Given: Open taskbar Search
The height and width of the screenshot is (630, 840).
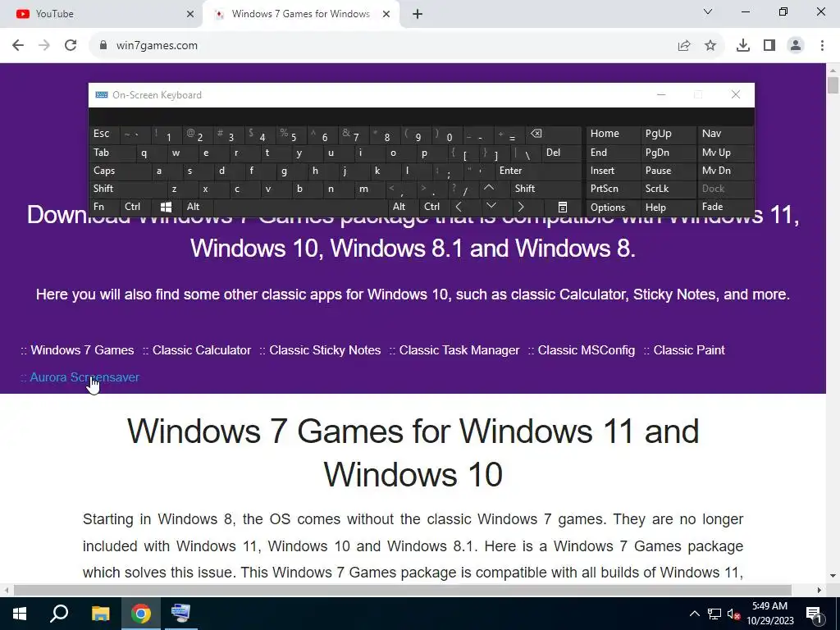Looking at the screenshot, I should pos(59,614).
